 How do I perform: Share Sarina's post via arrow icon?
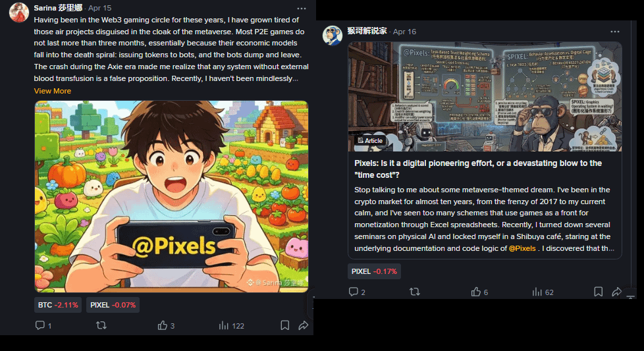coord(303,325)
